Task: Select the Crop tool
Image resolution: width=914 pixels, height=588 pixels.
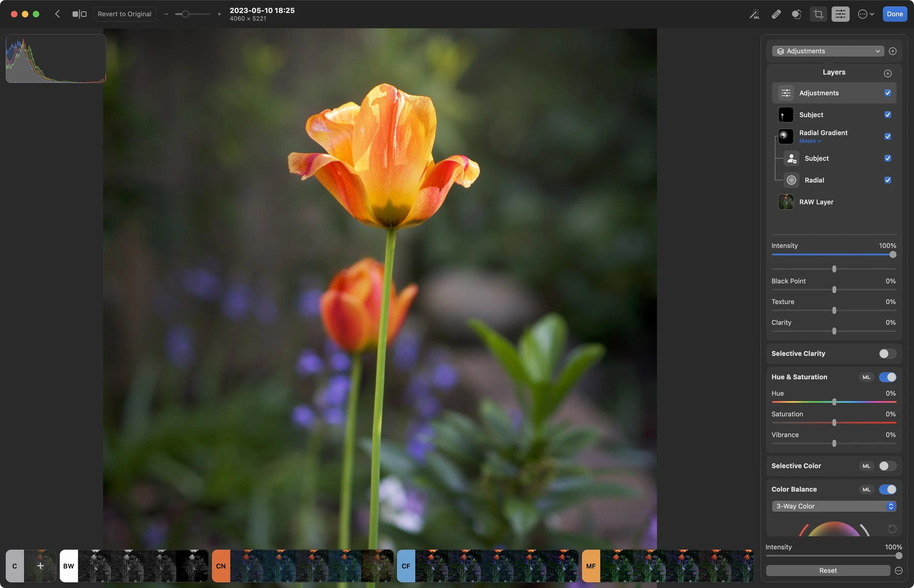Action: (818, 14)
